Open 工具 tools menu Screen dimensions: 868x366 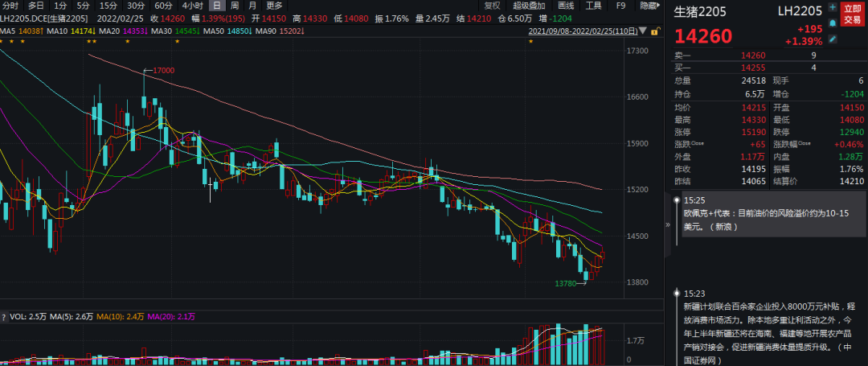(593, 6)
